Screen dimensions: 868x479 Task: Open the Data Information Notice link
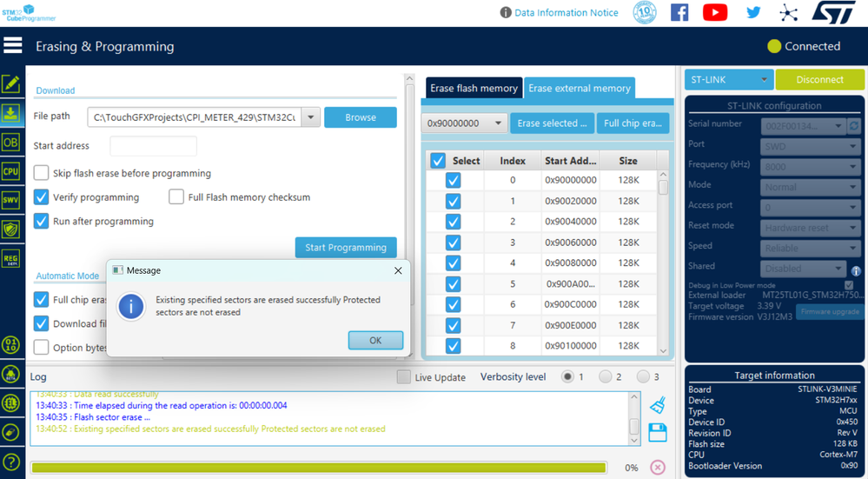click(567, 12)
